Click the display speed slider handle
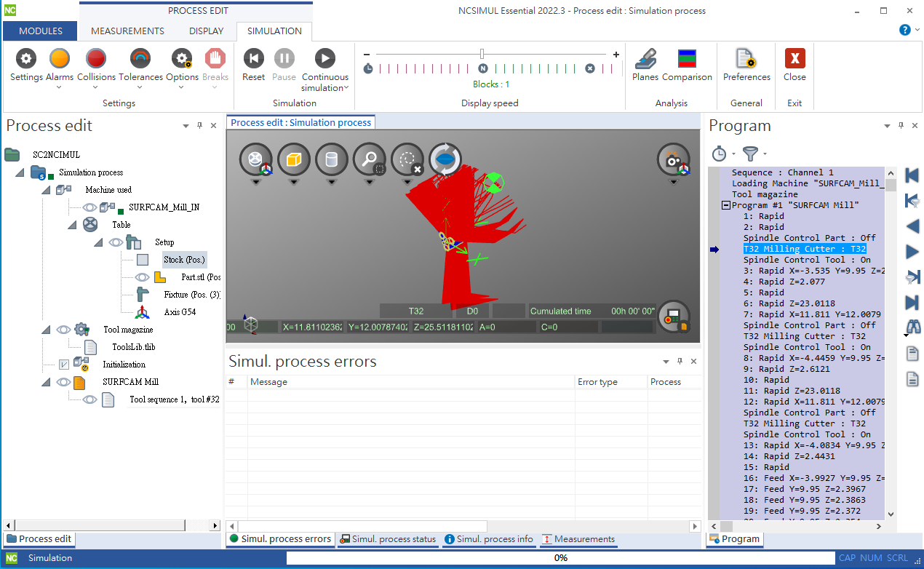Viewport: 924px width, 569px height. click(482, 54)
